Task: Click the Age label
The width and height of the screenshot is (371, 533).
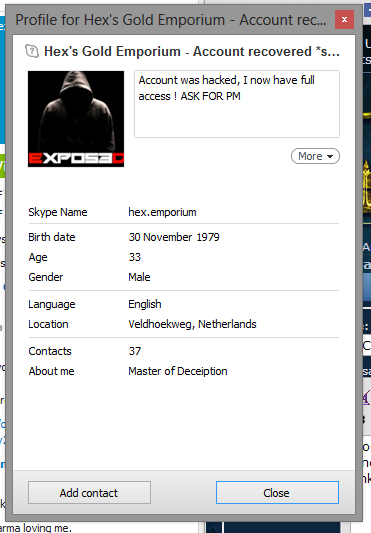Action: click(x=38, y=257)
